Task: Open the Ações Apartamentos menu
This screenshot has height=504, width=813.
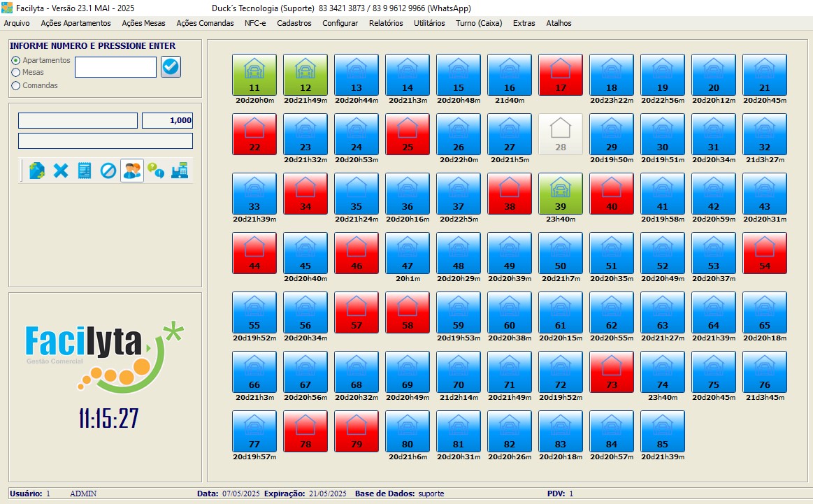Action: click(75, 23)
